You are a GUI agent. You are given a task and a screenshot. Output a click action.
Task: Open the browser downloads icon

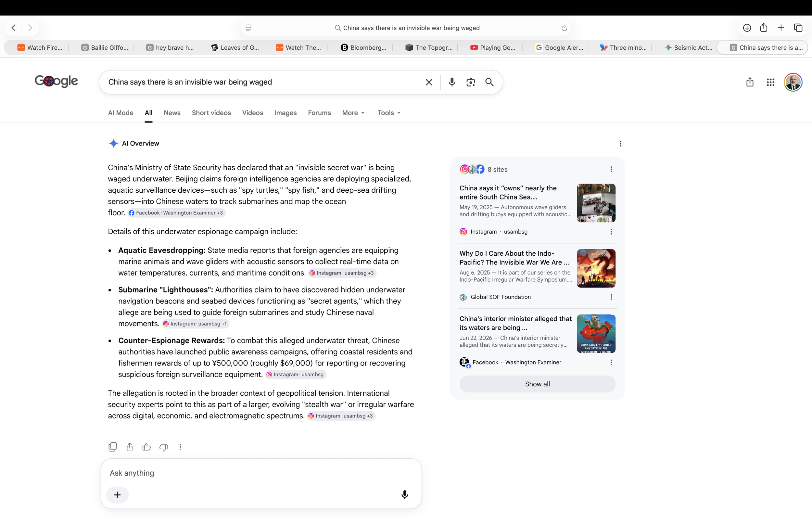(747, 28)
